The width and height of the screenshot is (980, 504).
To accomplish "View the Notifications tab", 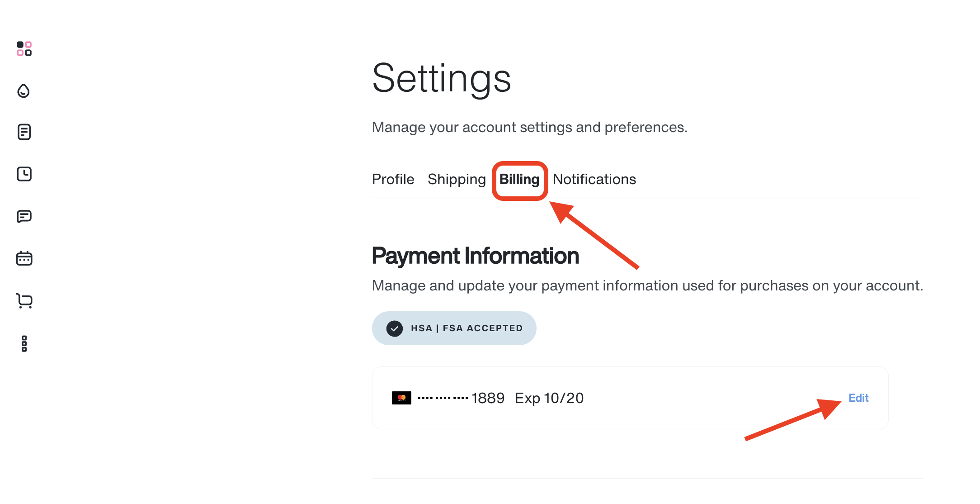I will click(x=594, y=179).
